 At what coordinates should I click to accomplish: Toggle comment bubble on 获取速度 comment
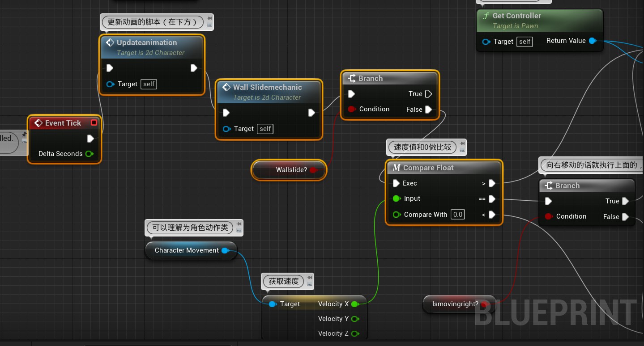309,279
